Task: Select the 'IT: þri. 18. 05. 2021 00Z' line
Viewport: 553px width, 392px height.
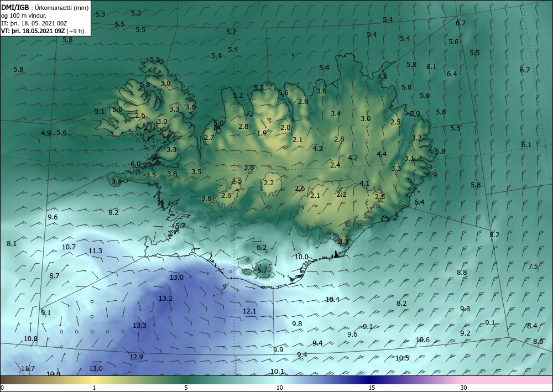Action: point(34,23)
